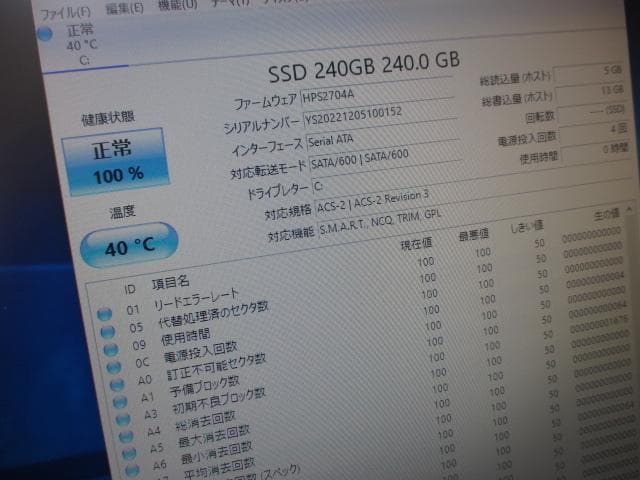This screenshot has height=480, width=640.
Task: Click the 総読込量 (ホスト) label
Action: click(516, 78)
